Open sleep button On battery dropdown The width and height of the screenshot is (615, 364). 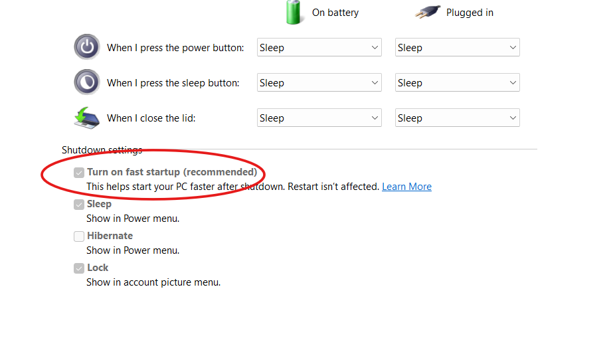[x=319, y=82]
